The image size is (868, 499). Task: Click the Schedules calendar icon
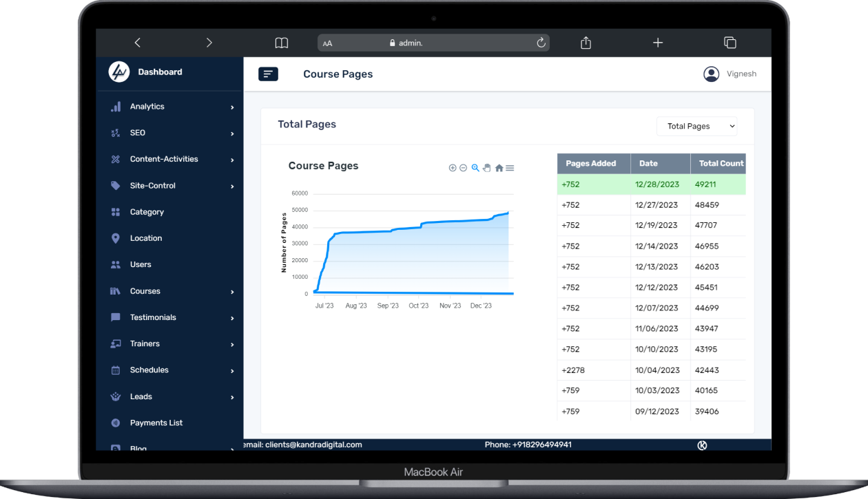(x=116, y=370)
